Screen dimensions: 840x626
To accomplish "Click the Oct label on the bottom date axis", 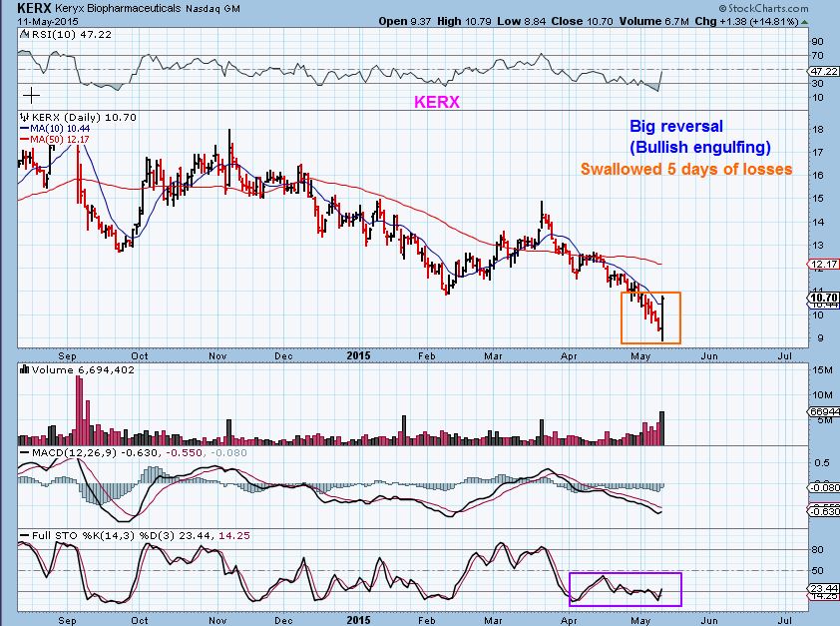I will click(140, 620).
